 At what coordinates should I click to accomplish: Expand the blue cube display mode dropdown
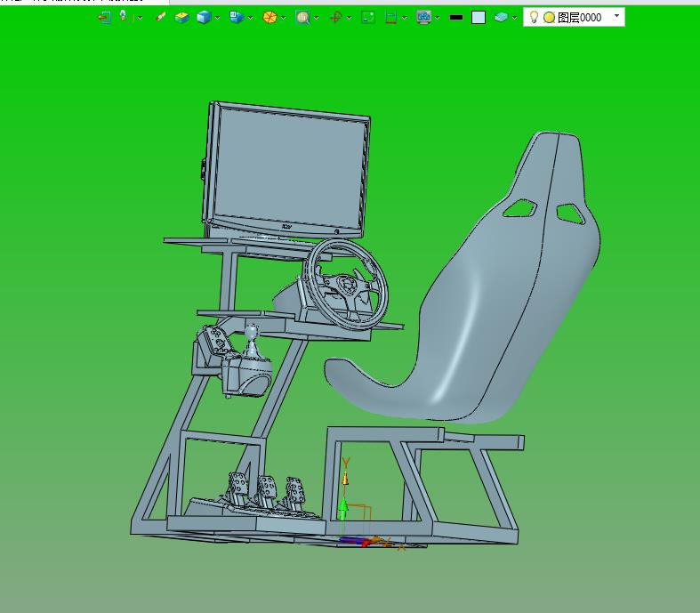point(217,18)
